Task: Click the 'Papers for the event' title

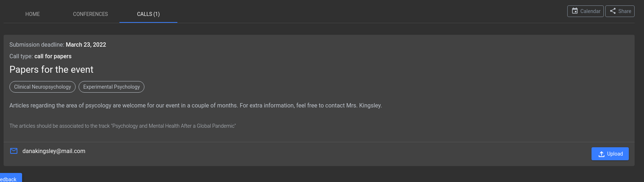Action: [51, 69]
